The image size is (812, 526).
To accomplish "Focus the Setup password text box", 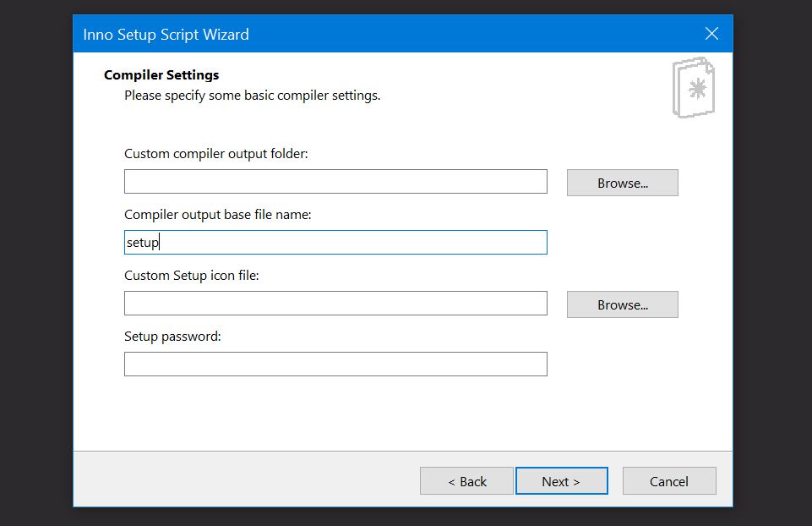I will [x=335, y=364].
